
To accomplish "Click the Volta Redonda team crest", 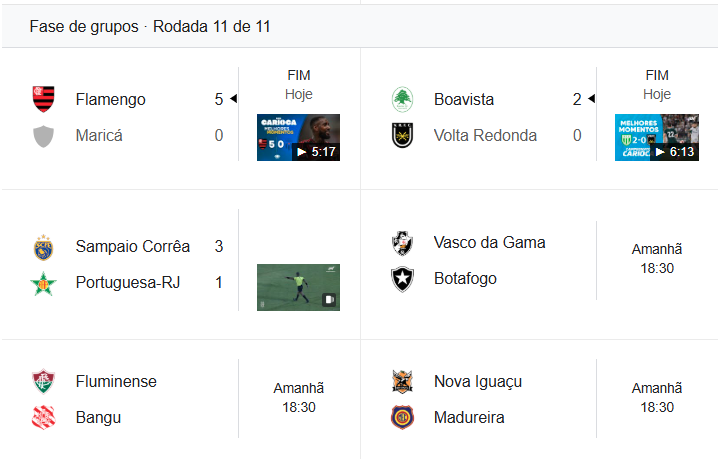I will (x=402, y=135).
